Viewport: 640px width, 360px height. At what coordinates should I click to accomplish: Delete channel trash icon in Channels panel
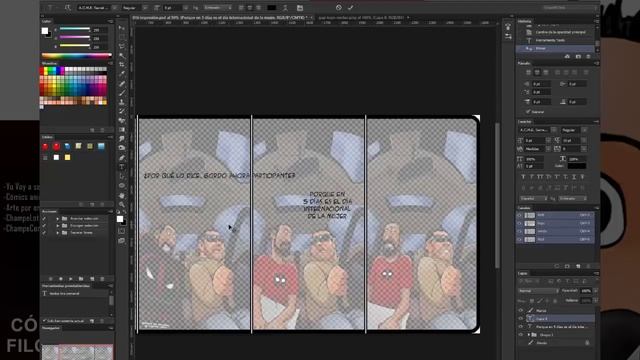pos(588,266)
